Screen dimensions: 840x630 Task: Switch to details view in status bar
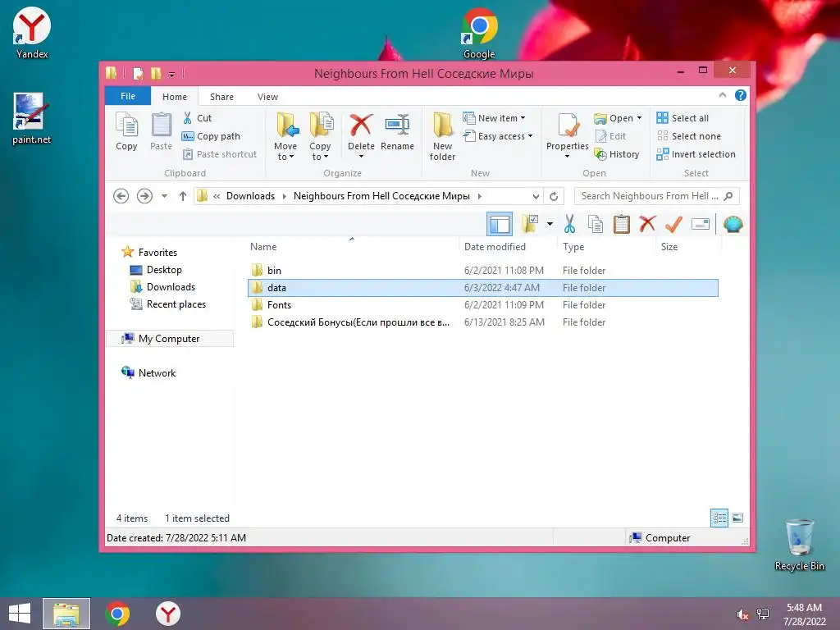[x=719, y=518]
